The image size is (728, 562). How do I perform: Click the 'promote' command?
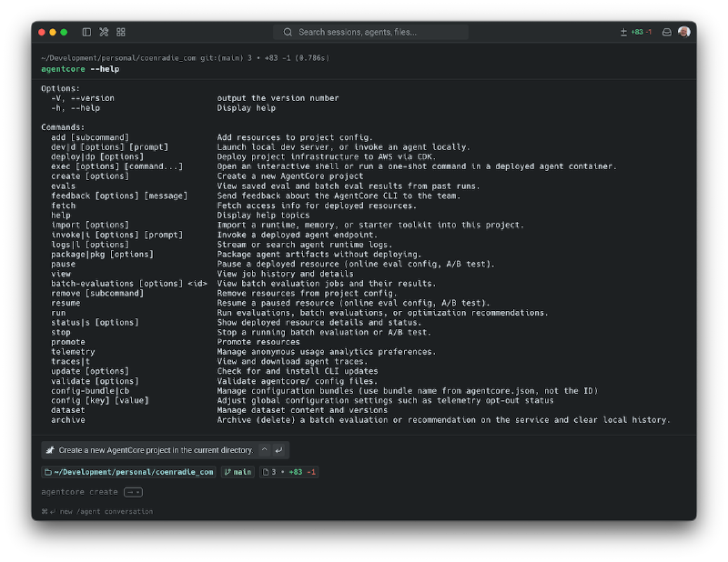[67, 342]
